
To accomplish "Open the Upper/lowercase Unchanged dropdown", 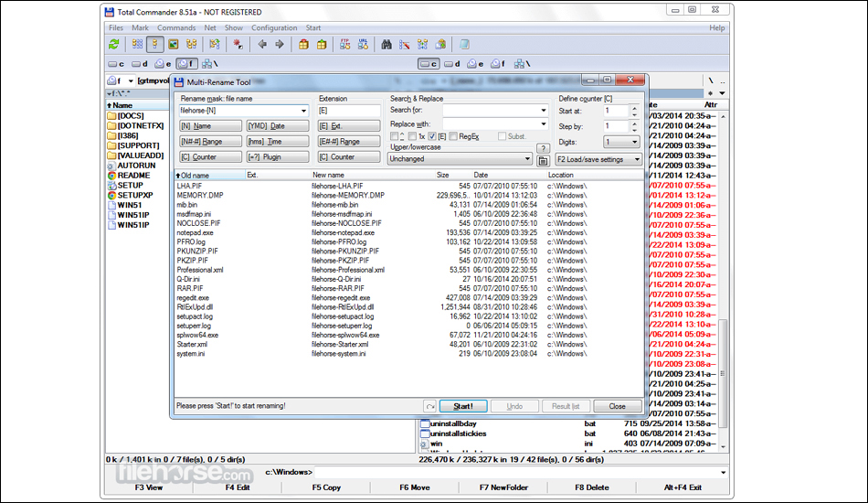I will pyautogui.click(x=460, y=159).
